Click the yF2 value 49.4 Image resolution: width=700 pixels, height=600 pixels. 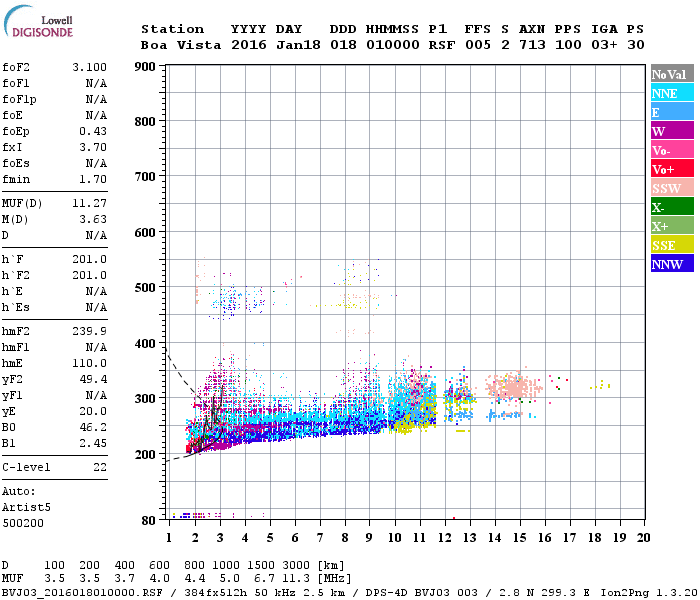tap(93, 379)
